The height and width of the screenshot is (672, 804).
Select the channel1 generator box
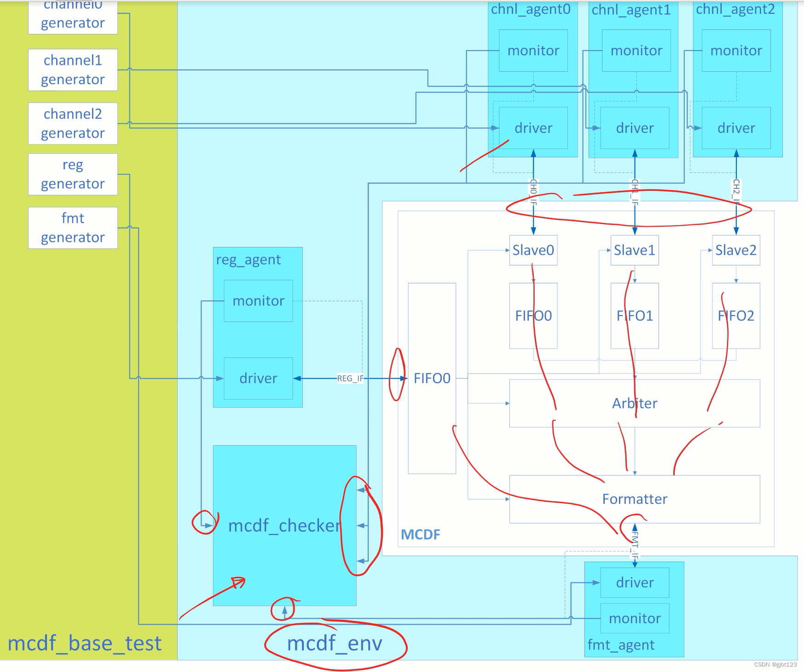[x=73, y=70]
